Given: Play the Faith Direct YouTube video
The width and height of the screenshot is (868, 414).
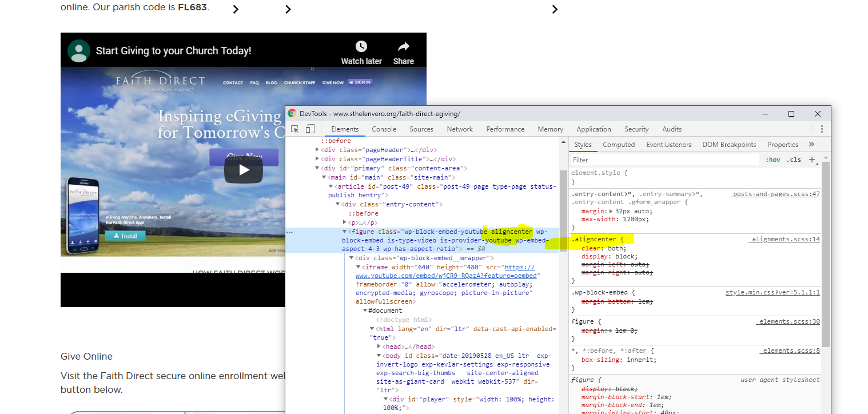Looking at the screenshot, I should [244, 170].
